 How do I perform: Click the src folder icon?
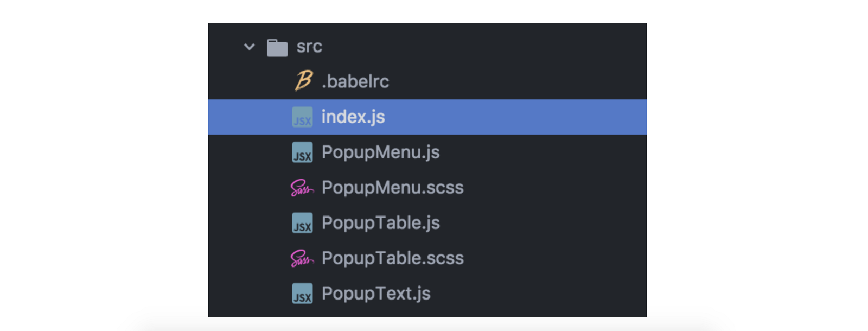point(277,47)
